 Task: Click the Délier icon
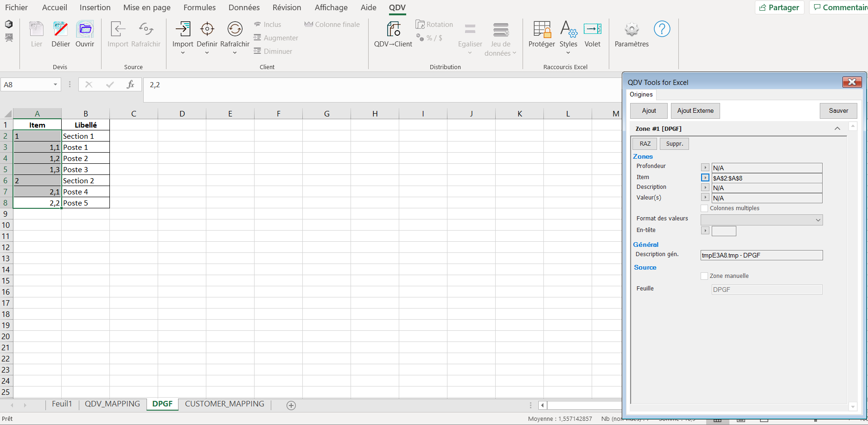[x=60, y=29]
